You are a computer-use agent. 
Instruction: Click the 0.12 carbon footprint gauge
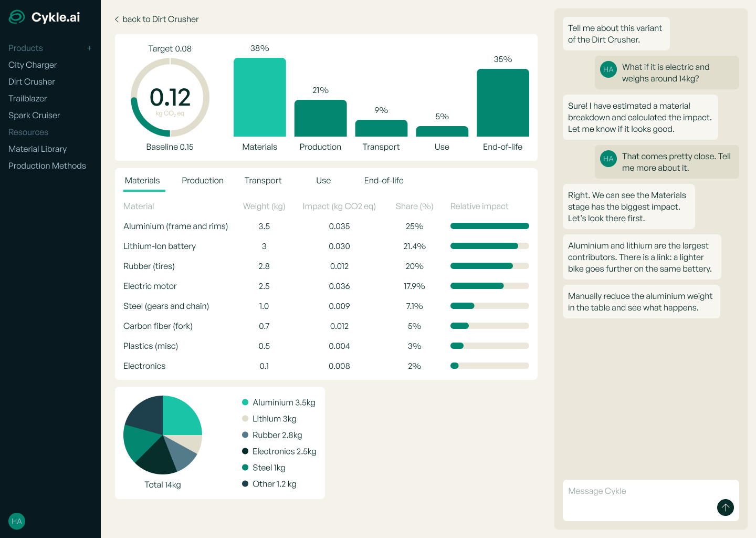pyautogui.click(x=170, y=98)
